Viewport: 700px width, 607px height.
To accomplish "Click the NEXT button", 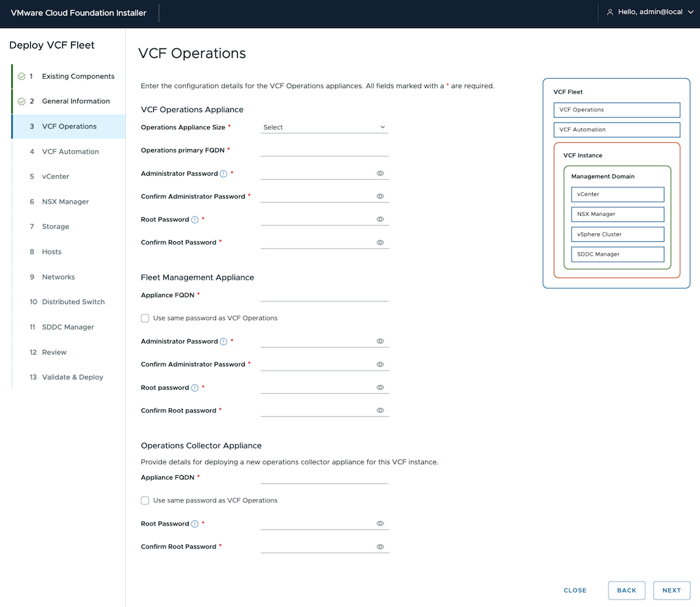I will (671, 591).
